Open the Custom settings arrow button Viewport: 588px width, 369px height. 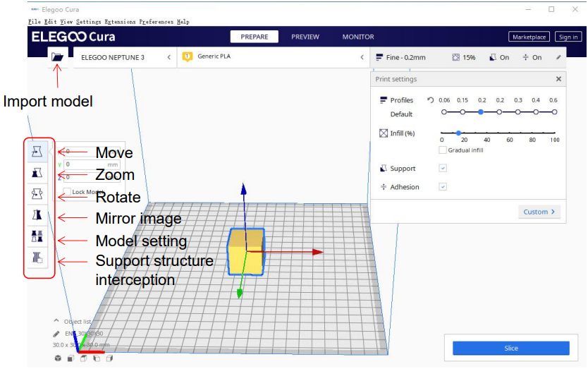(x=539, y=212)
